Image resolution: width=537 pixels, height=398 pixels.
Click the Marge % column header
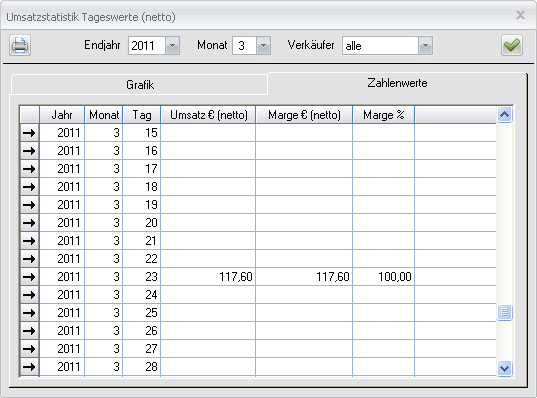384,115
